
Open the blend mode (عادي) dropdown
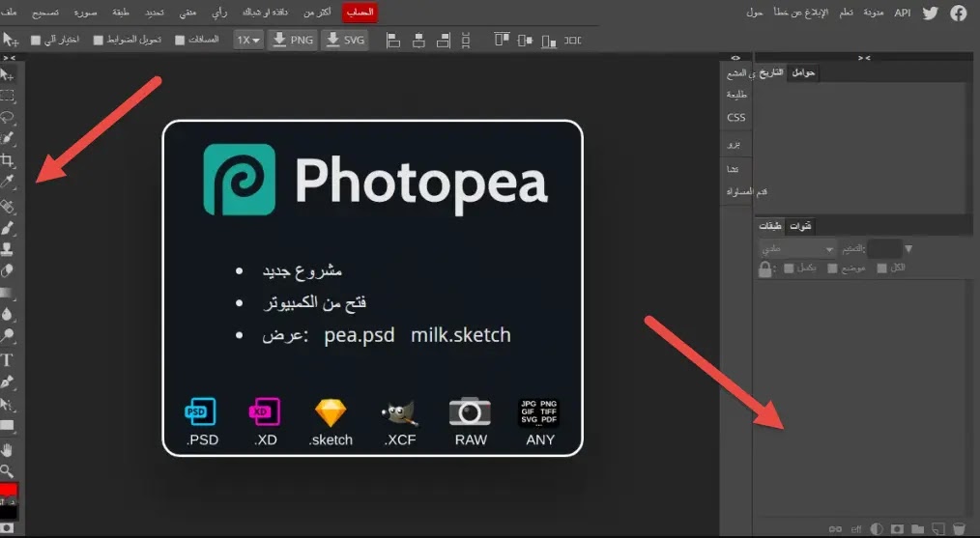pos(797,248)
